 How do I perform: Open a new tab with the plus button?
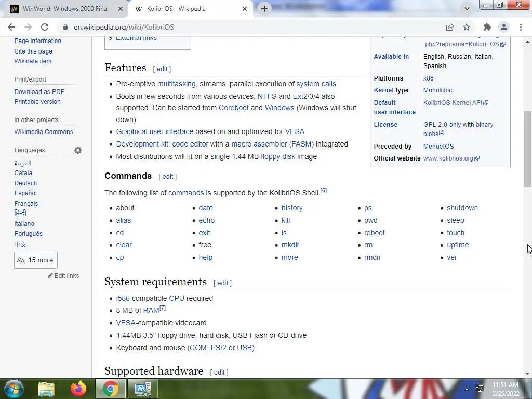[264, 9]
